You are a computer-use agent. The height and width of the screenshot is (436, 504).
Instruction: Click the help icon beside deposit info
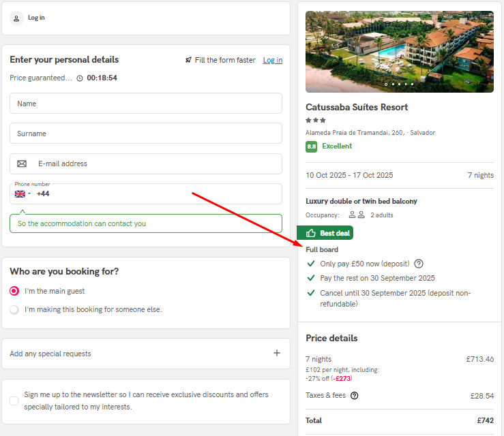[x=419, y=264]
